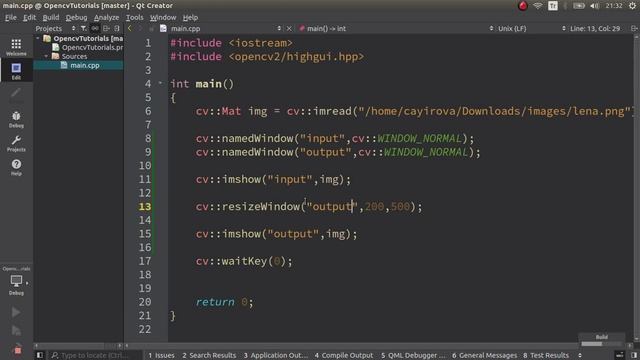The image size is (640, 360).
Task: Start debugging with the debug-run icon
Action: tap(16, 330)
